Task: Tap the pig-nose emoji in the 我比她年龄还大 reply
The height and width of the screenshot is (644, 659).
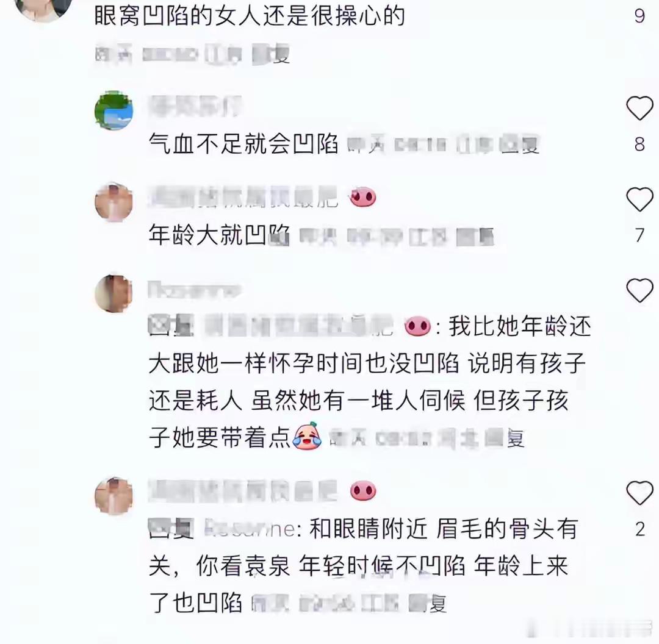Action: click(417, 326)
